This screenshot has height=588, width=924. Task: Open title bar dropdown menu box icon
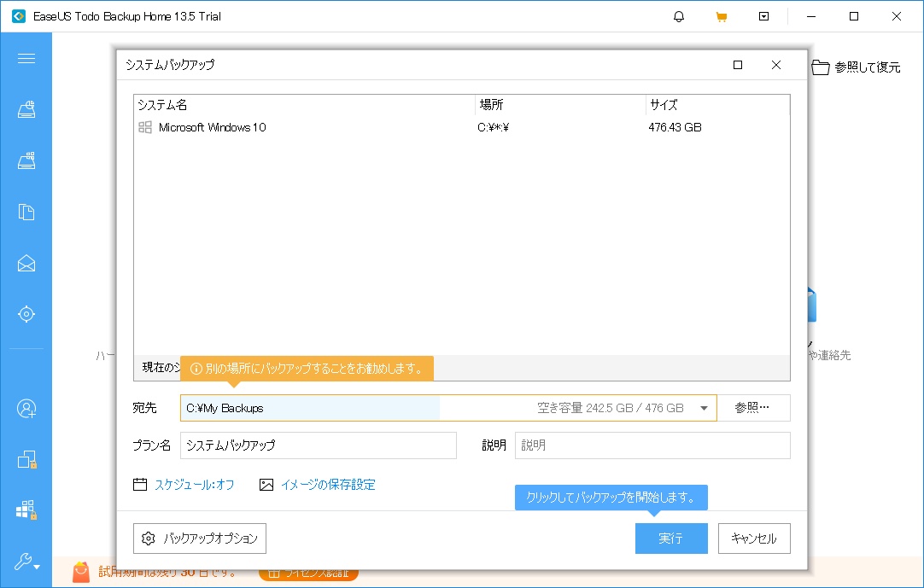[763, 16]
